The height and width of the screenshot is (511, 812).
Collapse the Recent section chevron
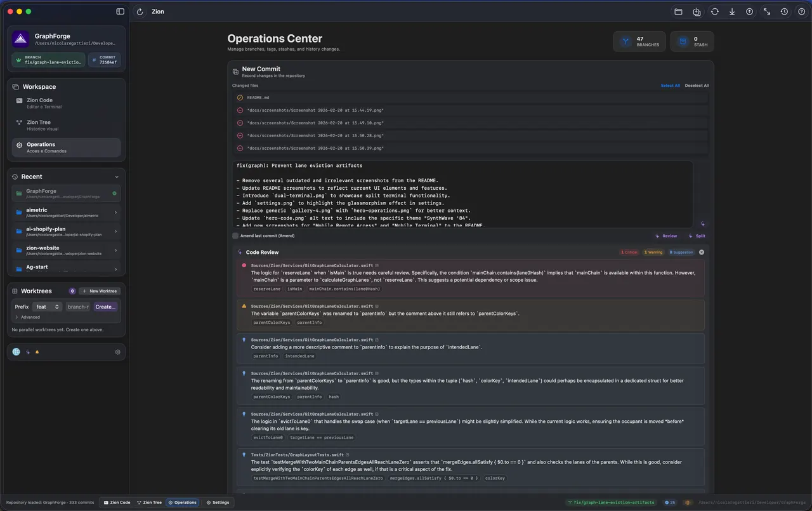(117, 177)
